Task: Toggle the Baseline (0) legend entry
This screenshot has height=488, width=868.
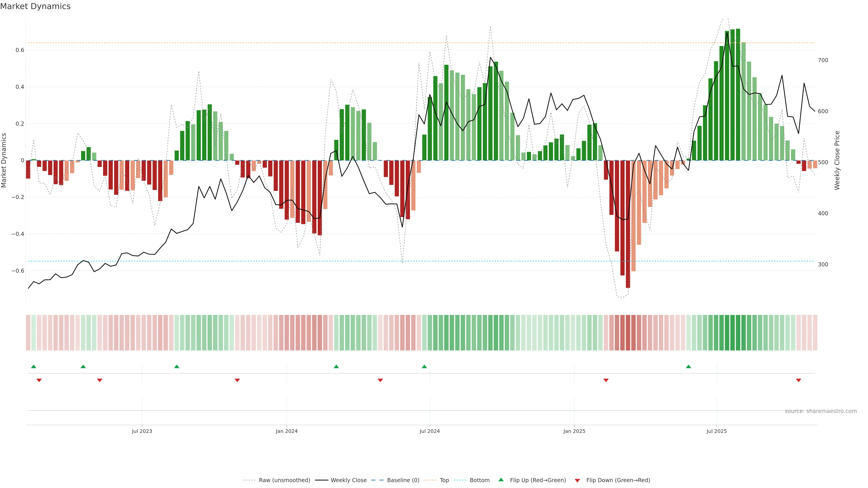Action: tap(403, 480)
